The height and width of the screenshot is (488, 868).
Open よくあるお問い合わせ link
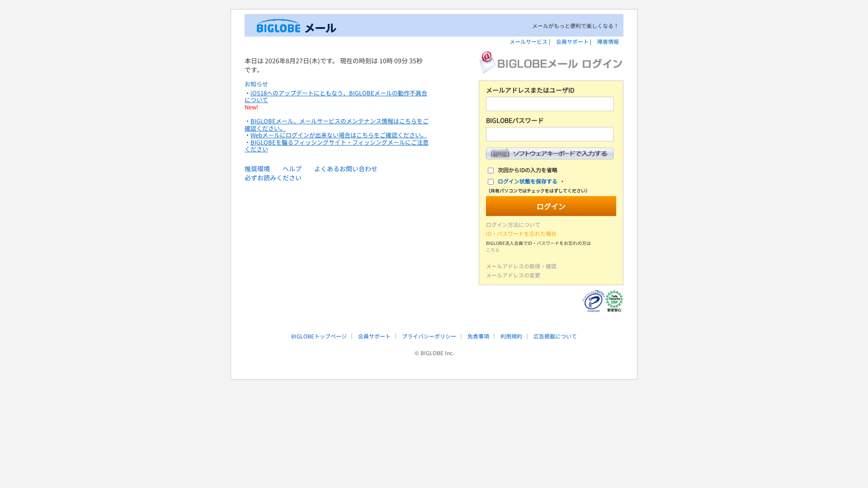click(x=346, y=169)
